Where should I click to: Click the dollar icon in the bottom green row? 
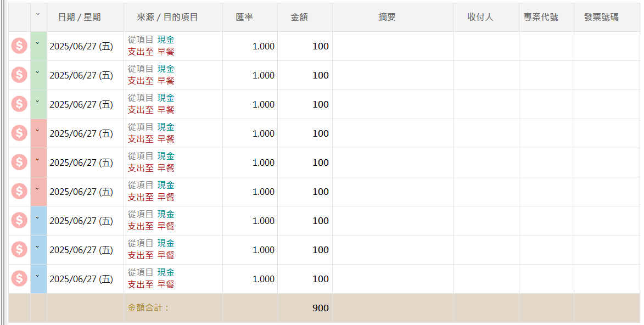tap(19, 104)
